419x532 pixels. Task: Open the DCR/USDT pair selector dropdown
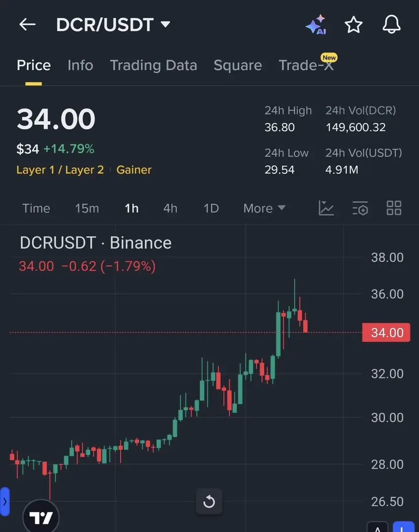coord(113,25)
